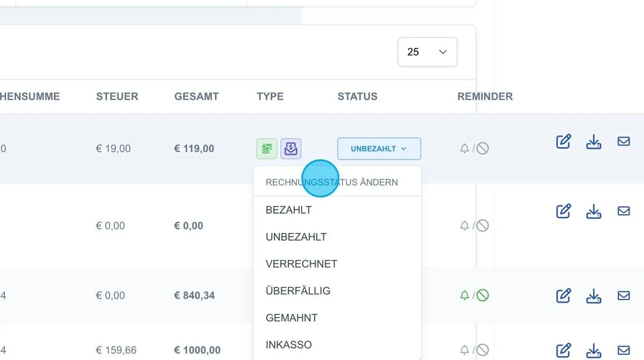Image resolution: width=644 pixels, height=360 pixels.
Task: Set invoice status to VERRECHNET
Action: point(338,264)
